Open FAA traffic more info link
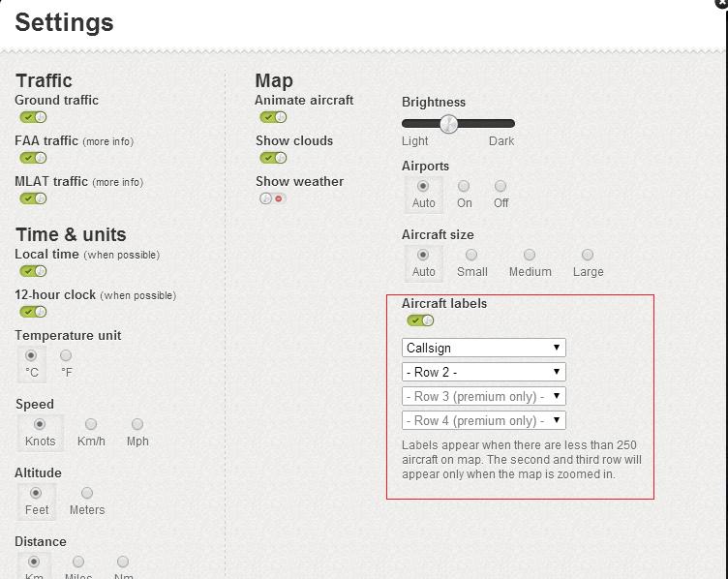 [x=108, y=141]
